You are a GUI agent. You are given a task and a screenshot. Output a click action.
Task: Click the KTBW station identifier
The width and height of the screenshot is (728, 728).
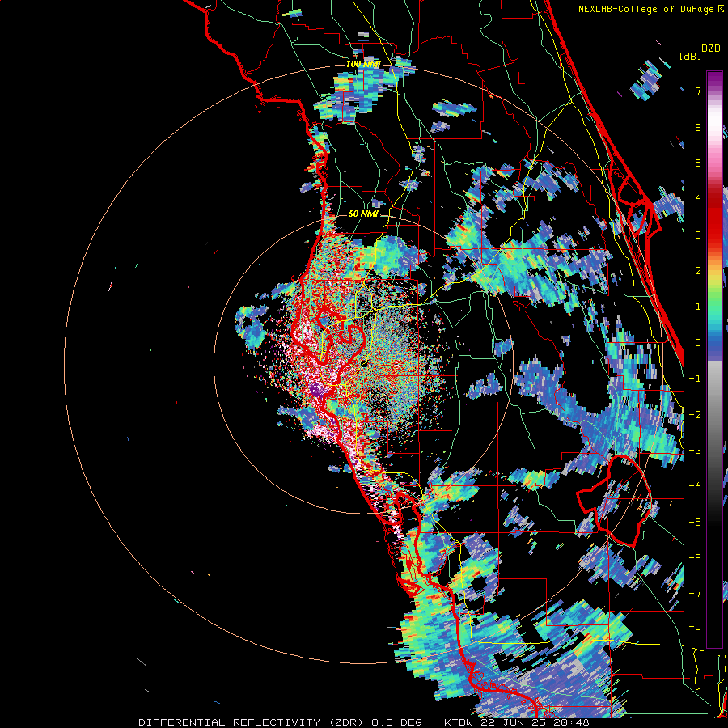tap(460, 722)
